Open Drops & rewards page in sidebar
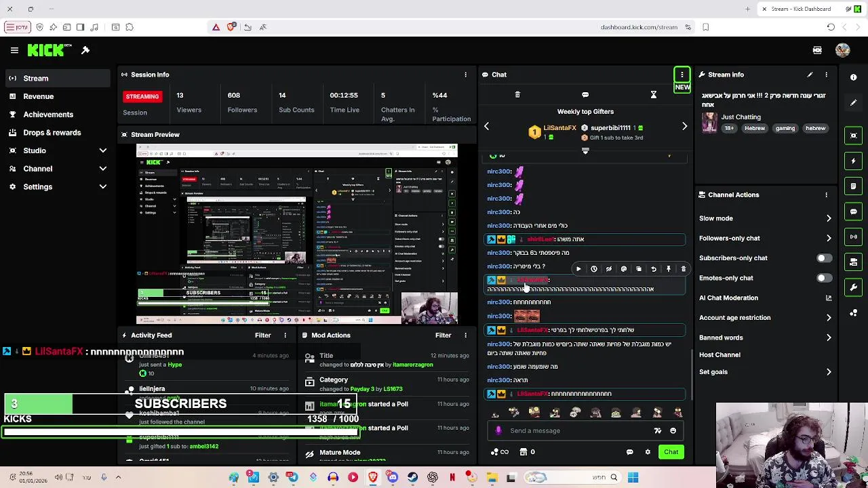This screenshot has height=488, width=868. pyautogui.click(x=57, y=133)
